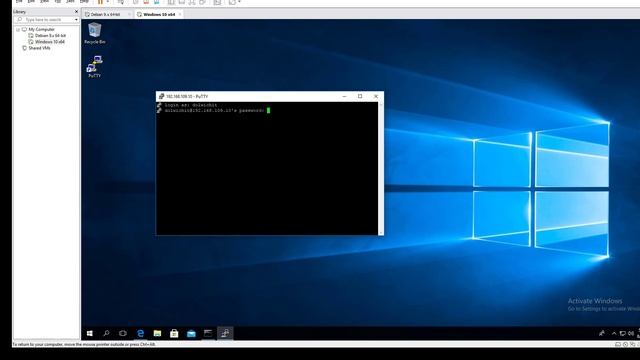Click VMware CD/DVD status bar icon
Screen dimensions: 640x360
625,344
